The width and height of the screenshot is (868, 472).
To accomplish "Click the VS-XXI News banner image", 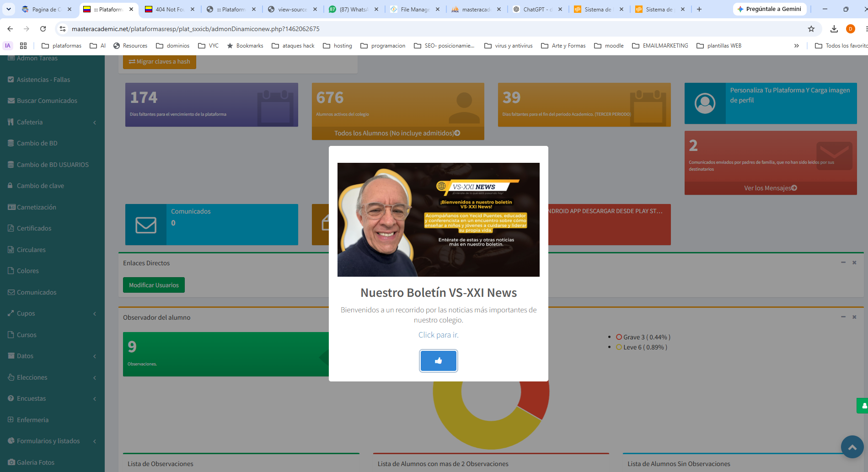I will coord(438,220).
